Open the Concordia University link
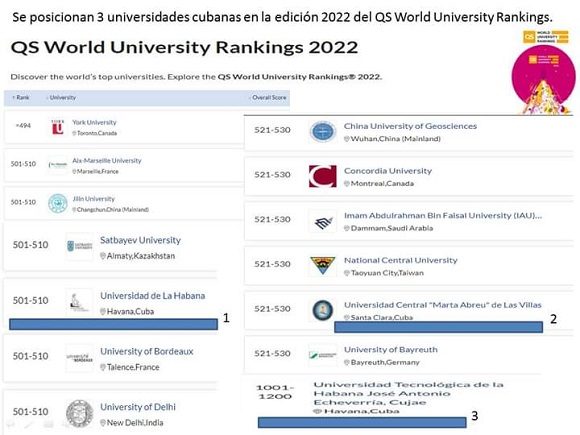Viewport: 580px width, 435px height. 388,171
